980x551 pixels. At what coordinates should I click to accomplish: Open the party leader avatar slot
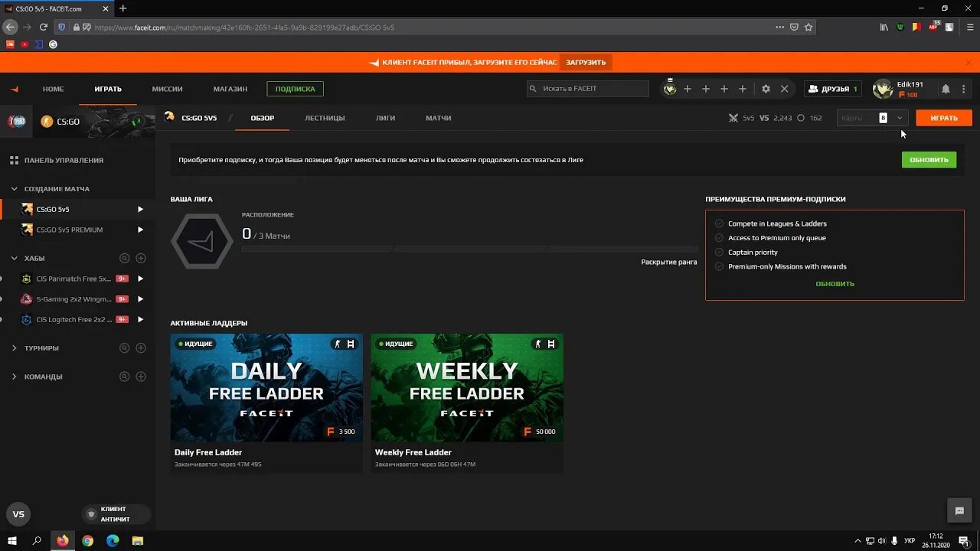pos(670,89)
